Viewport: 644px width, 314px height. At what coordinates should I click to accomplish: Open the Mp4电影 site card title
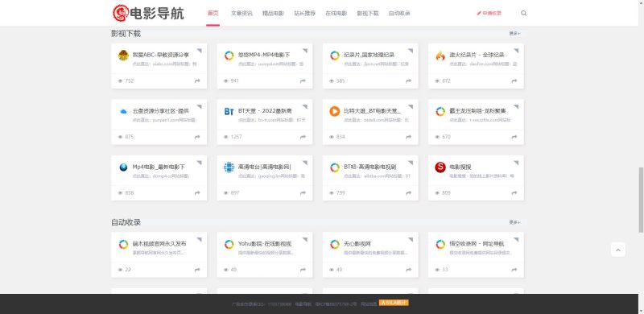coord(159,167)
